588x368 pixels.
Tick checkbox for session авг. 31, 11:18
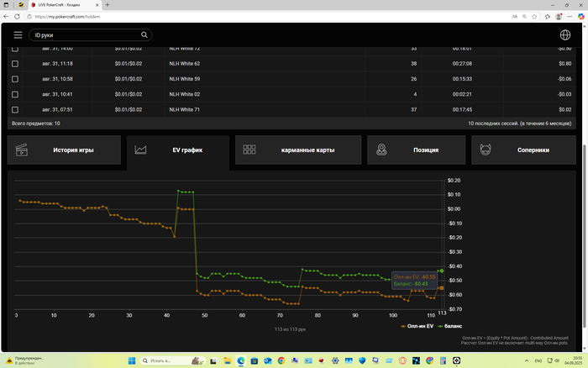[15, 64]
